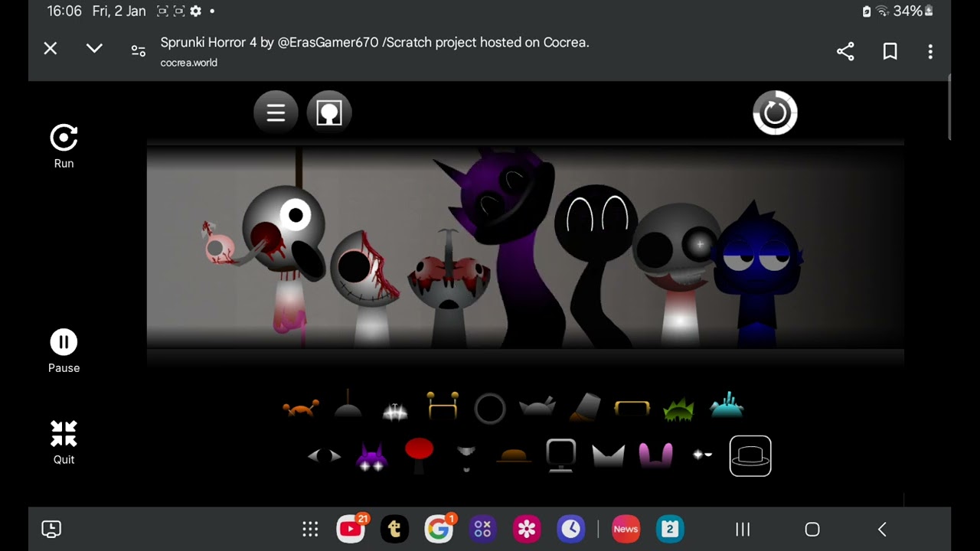Viewport: 980px width, 551px height.
Task: Open the app drawer grid icon
Action: pyautogui.click(x=310, y=529)
